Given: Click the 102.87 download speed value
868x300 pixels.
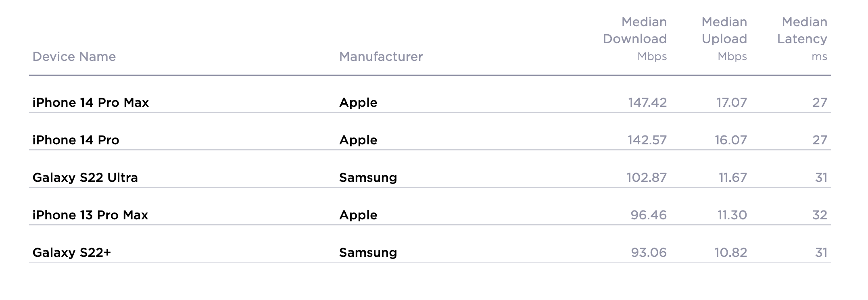Looking at the screenshot, I should point(647,177).
